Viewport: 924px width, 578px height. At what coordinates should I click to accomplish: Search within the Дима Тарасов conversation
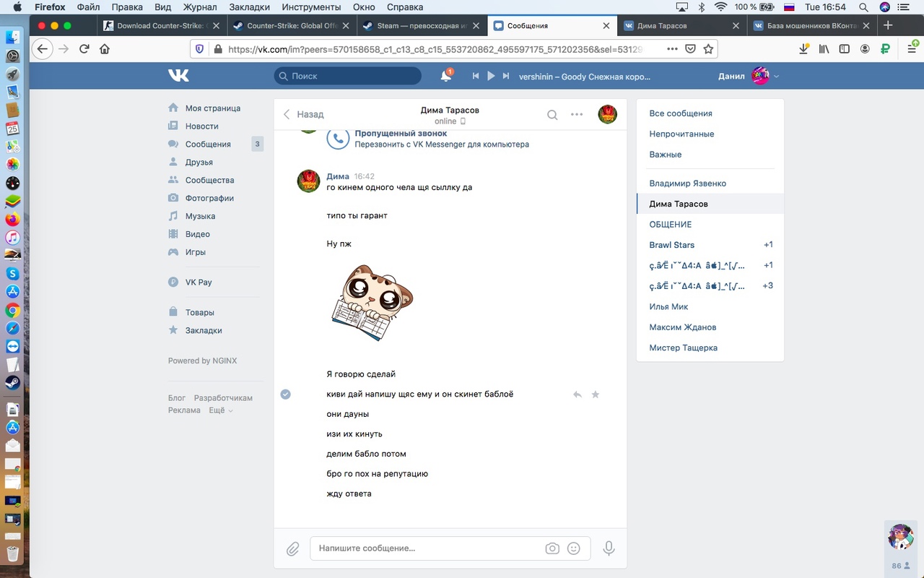tap(552, 114)
